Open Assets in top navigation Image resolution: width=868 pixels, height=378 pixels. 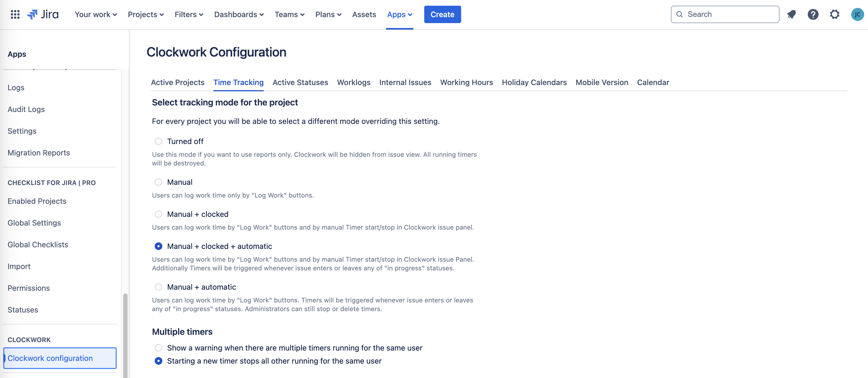coord(364,14)
